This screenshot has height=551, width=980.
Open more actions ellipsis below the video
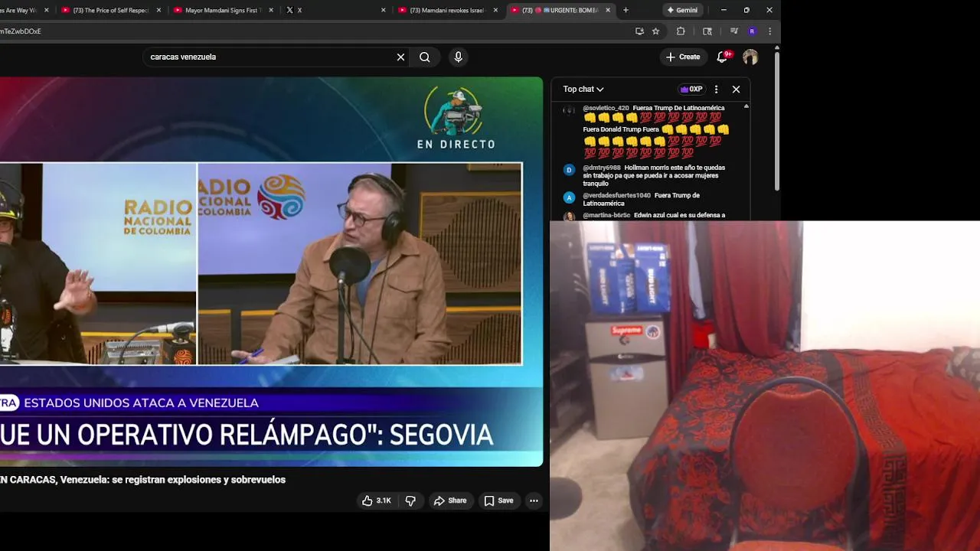tap(534, 500)
